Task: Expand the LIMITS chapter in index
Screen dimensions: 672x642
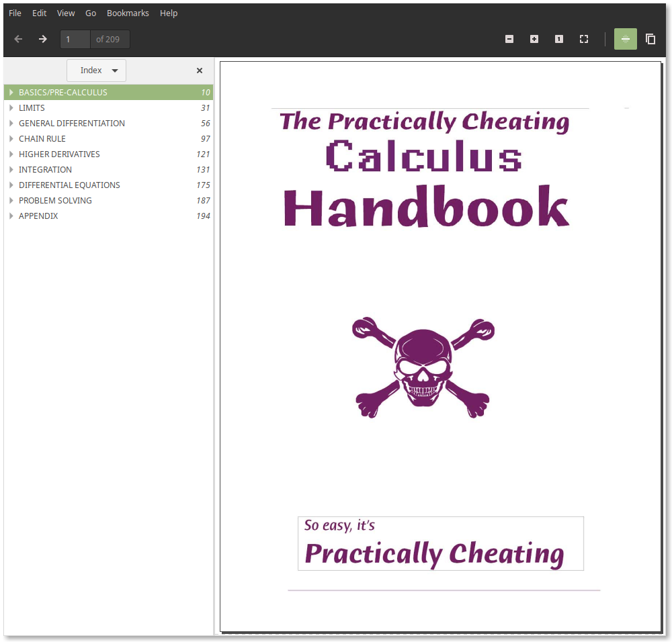Action: coord(11,108)
